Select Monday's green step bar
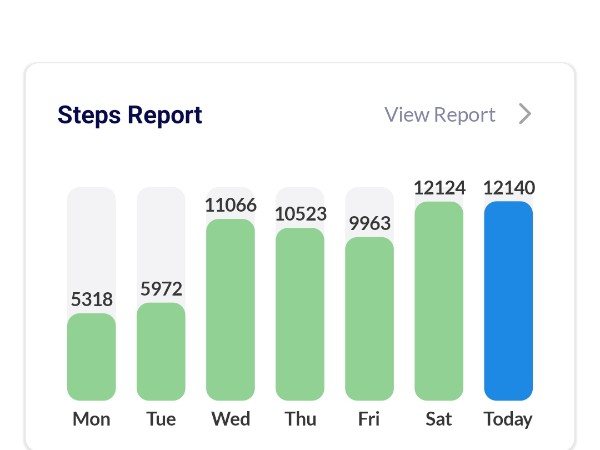The width and height of the screenshot is (600, 450). [91, 356]
